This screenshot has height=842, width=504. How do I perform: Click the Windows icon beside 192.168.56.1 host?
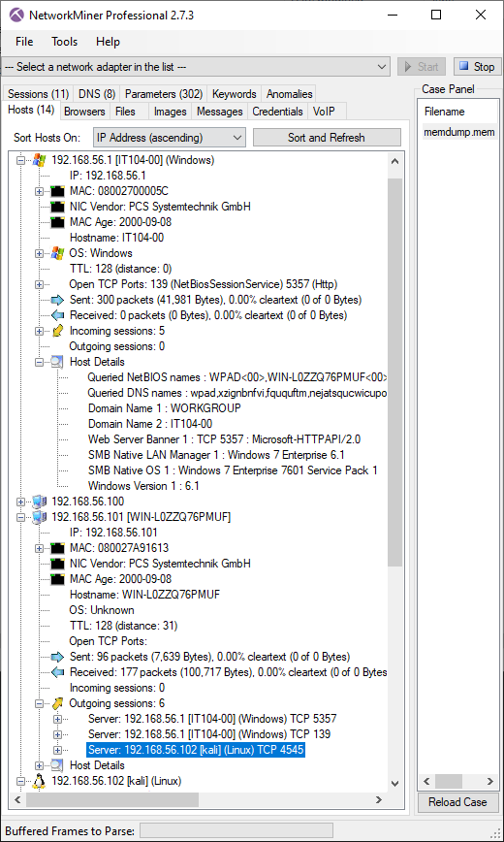click(39, 160)
